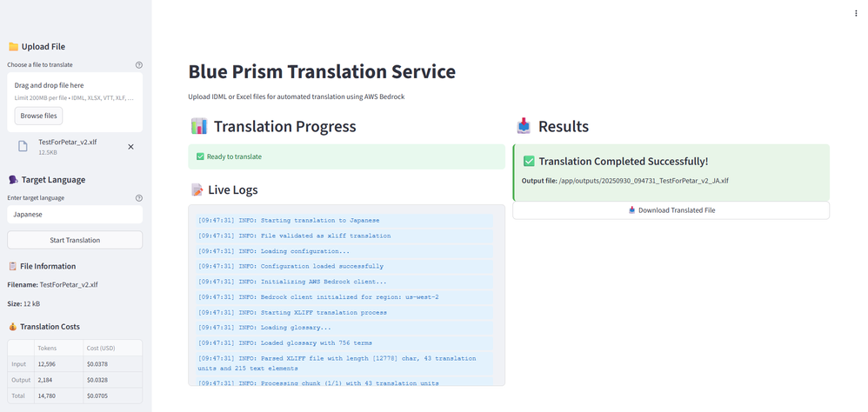Click the help icon beside target language

139,198
